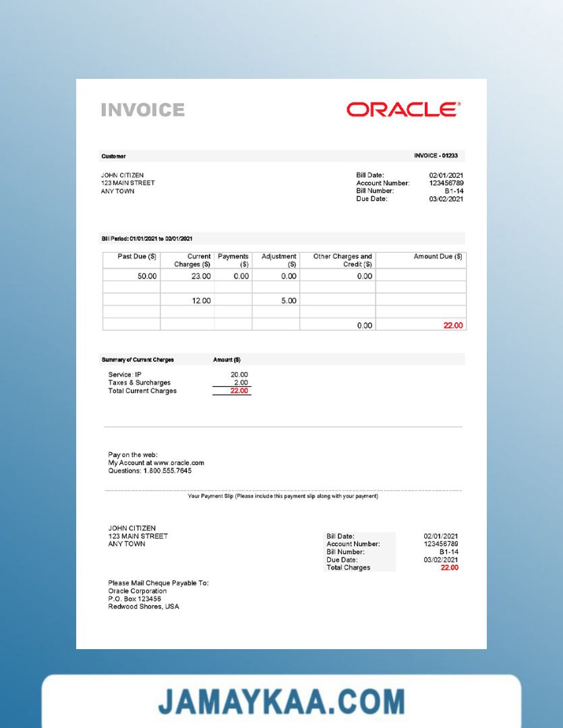Viewport: 563px width, 728px height.
Task: Click the Adjustment column header
Action: point(279,260)
